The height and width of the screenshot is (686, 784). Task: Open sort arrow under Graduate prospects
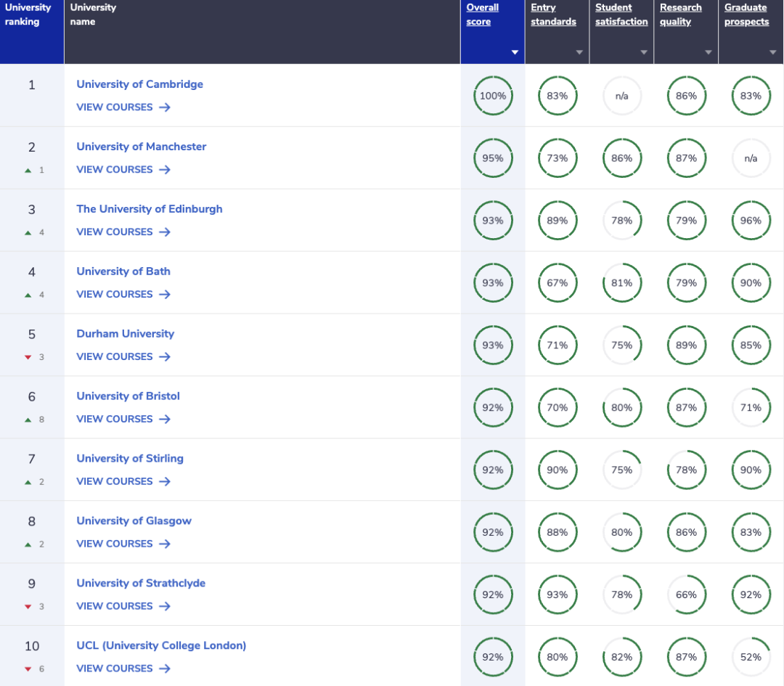tap(772, 52)
